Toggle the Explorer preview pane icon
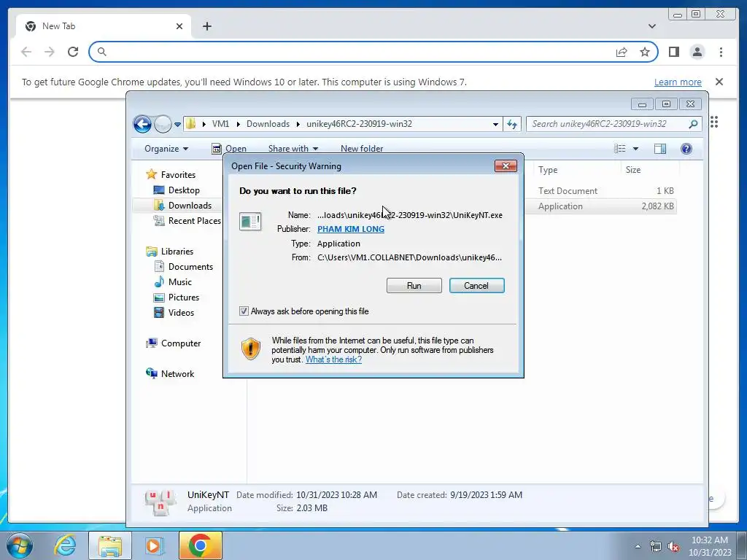747x560 pixels. click(x=659, y=149)
